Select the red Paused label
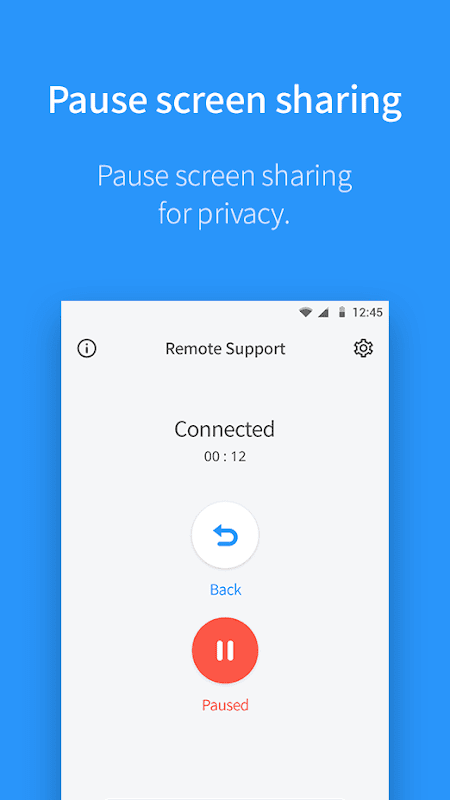The image size is (450, 800). pyautogui.click(x=225, y=705)
